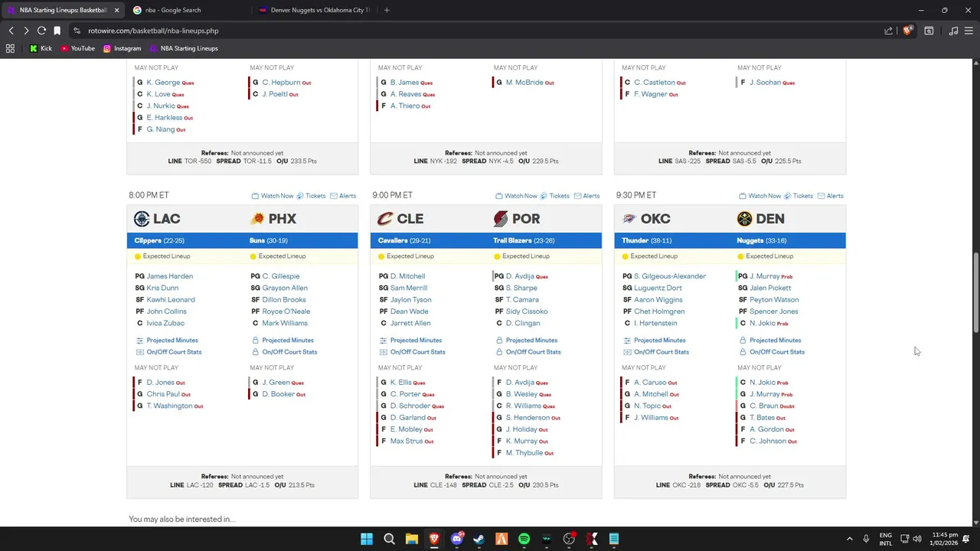Click Tickets for the CLE vs POR game
This screenshot has width=980, height=551.
point(554,196)
